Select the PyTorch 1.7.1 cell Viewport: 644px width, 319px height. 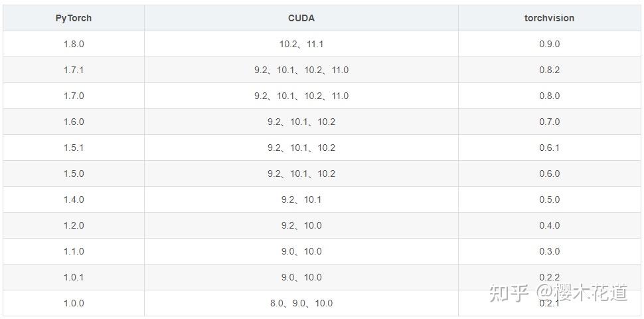coord(74,70)
